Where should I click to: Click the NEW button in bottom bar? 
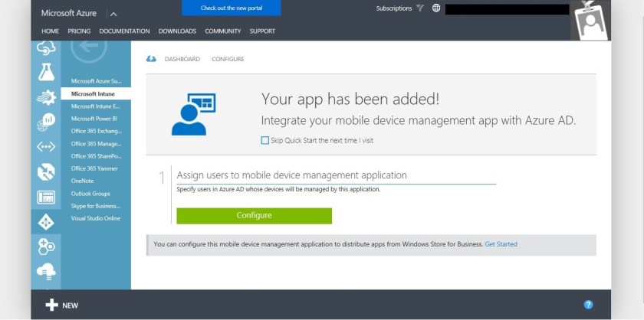pos(61,305)
